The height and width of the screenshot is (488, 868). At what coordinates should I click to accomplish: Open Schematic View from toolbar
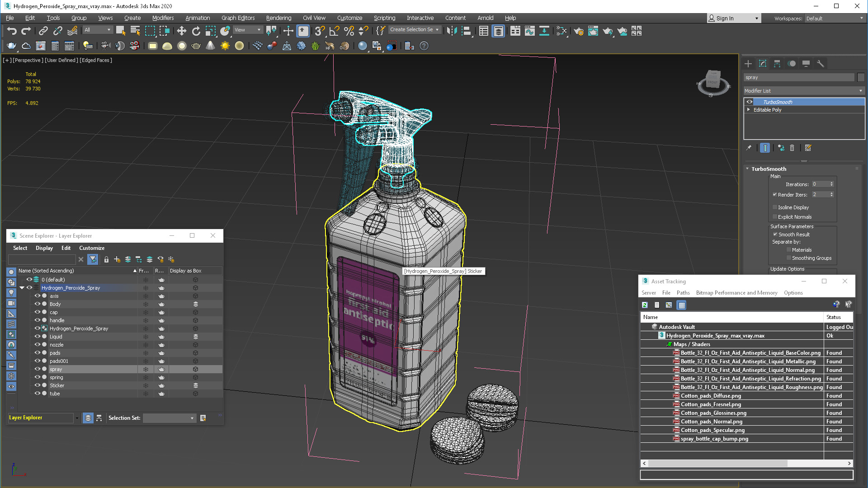[x=544, y=31]
